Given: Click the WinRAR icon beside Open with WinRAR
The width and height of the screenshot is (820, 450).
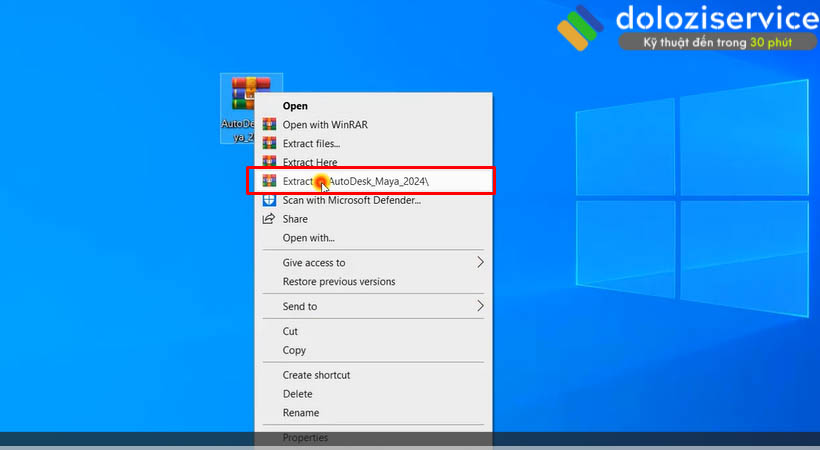Looking at the screenshot, I should click(268, 125).
